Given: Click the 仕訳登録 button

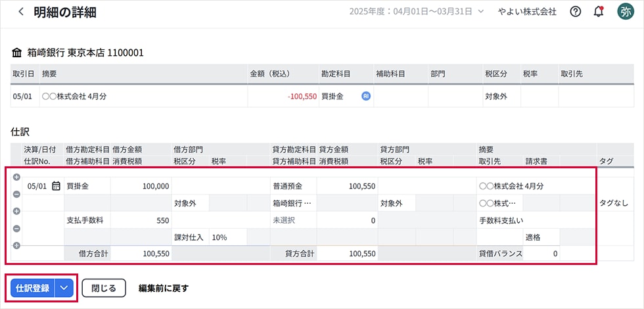Looking at the screenshot, I should tap(32, 288).
